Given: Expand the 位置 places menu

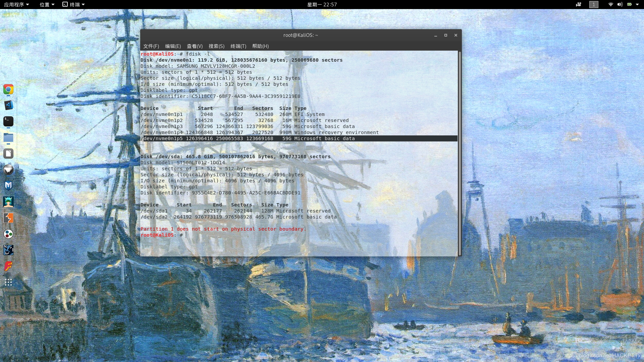Looking at the screenshot, I should coord(47,4).
